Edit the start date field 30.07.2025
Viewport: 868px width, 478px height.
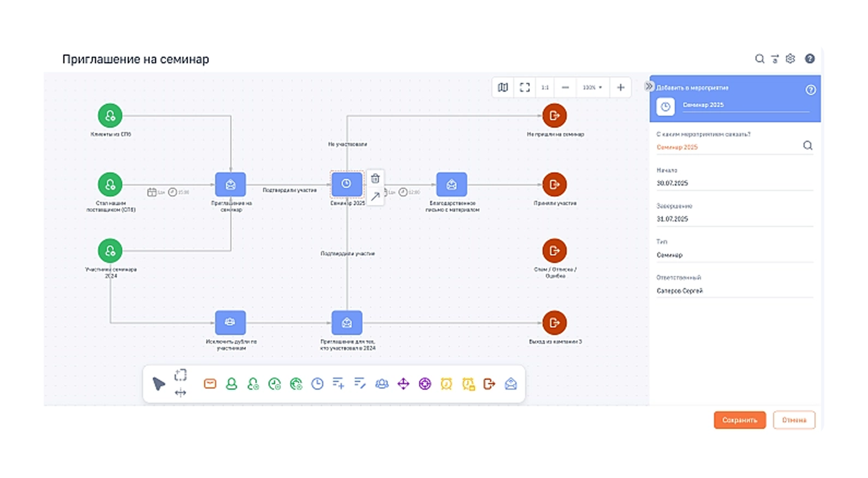[x=735, y=183]
